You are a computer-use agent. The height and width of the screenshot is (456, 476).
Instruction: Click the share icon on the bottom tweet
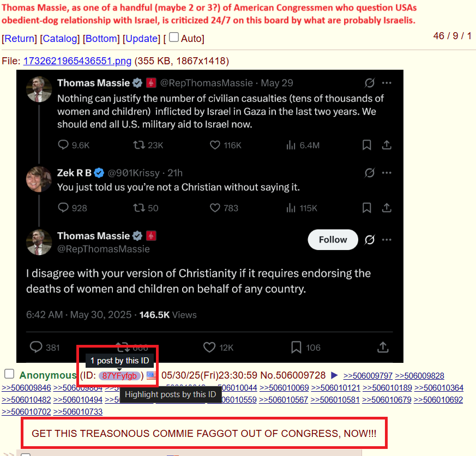coord(383,347)
